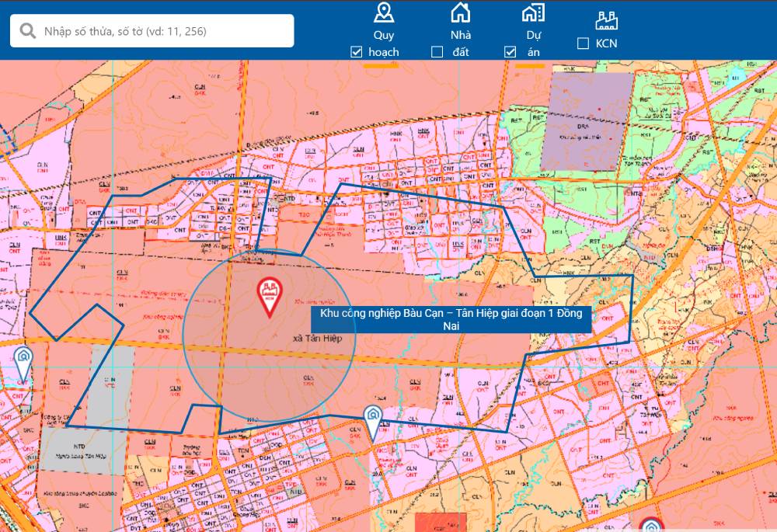Click the Nhà đất label text
Image resolution: width=777 pixels, height=532 pixels.
pyautogui.click(x=461, y=43)
